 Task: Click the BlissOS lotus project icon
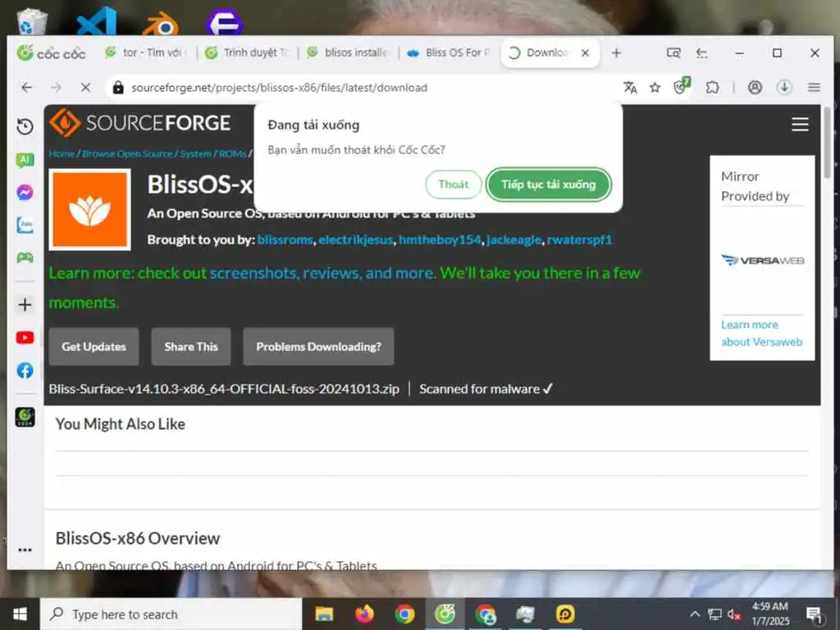tap(89, 209)
